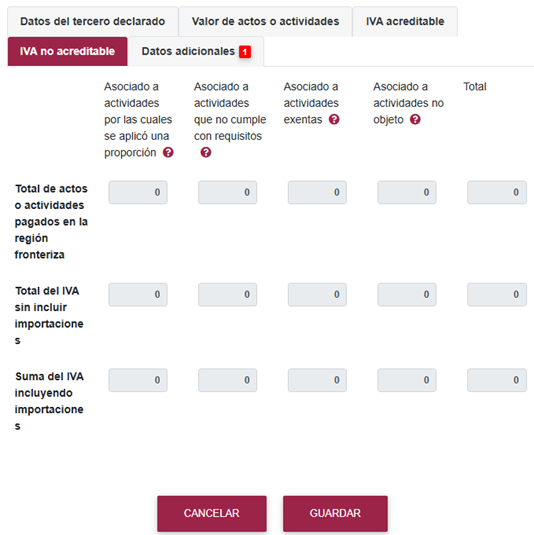The image size is (534, 535).
Task: Click proporción field in Suma del IVA row
Action: pyautogui.click(x=138, y=380)
